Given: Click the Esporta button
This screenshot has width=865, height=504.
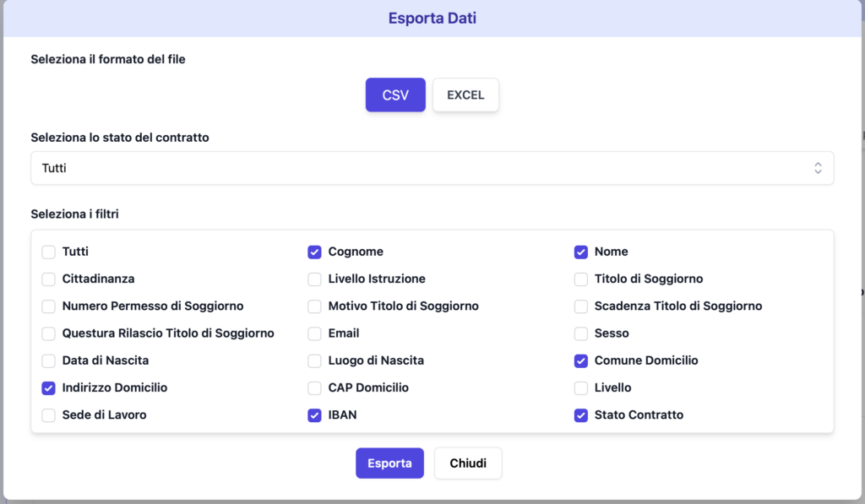Looking at the screenshot, I should (389, 463).
